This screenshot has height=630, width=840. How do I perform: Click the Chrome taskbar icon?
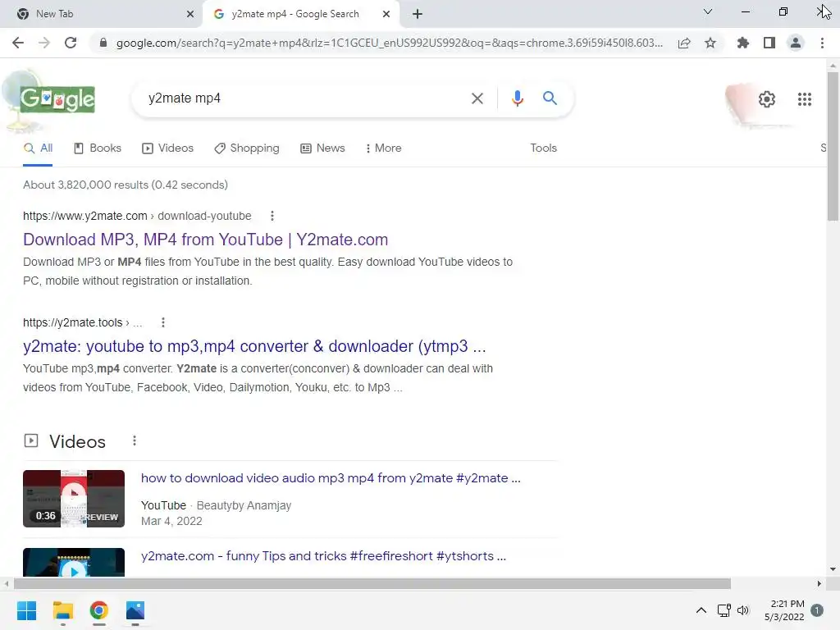point(98,610)
